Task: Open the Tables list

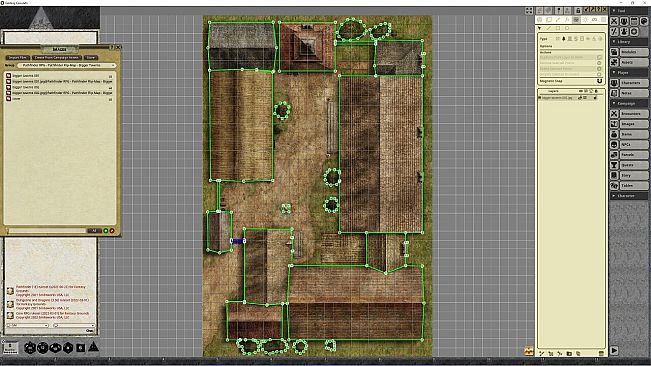Action: pos(634,185)
